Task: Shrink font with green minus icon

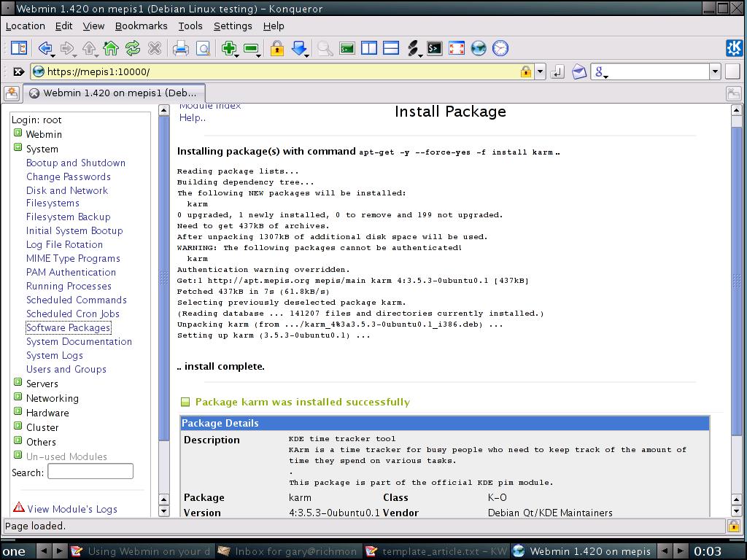Action: tap(251, 48)
